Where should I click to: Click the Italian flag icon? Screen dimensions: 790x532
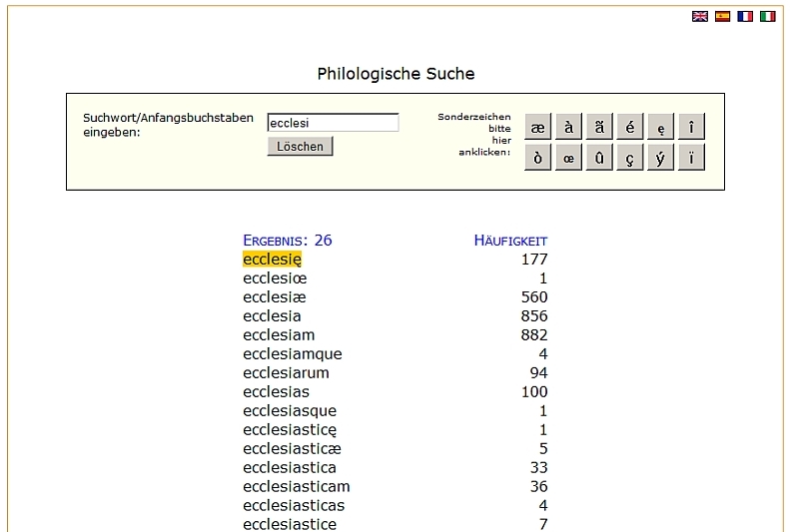[767, 17]
